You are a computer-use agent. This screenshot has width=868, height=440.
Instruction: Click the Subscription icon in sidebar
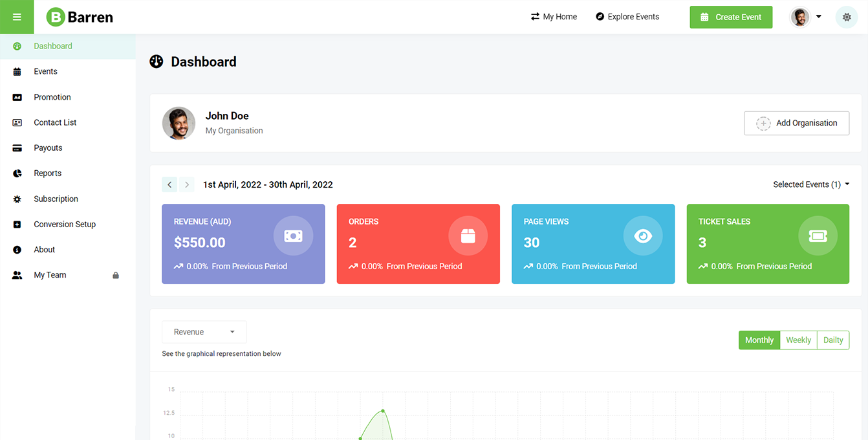coord(17,199)
